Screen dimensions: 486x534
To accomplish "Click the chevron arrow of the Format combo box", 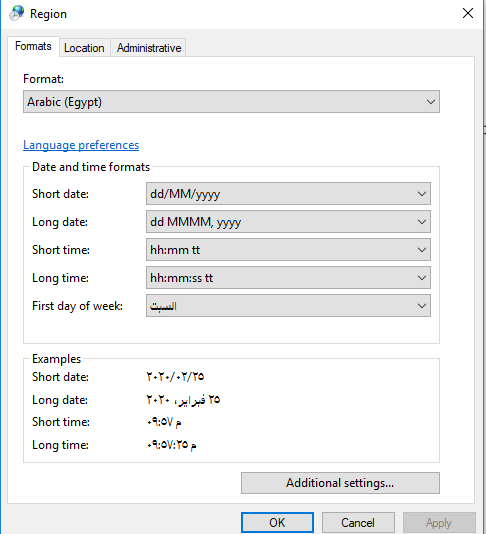I will point(430,101).
